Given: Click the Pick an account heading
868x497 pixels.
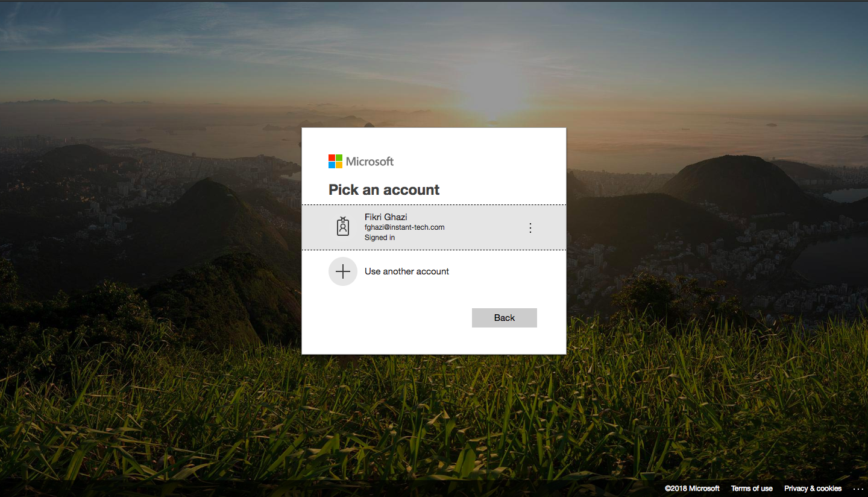Looking at the screenshot, I should pyautogui.click(x=384, y=190).
